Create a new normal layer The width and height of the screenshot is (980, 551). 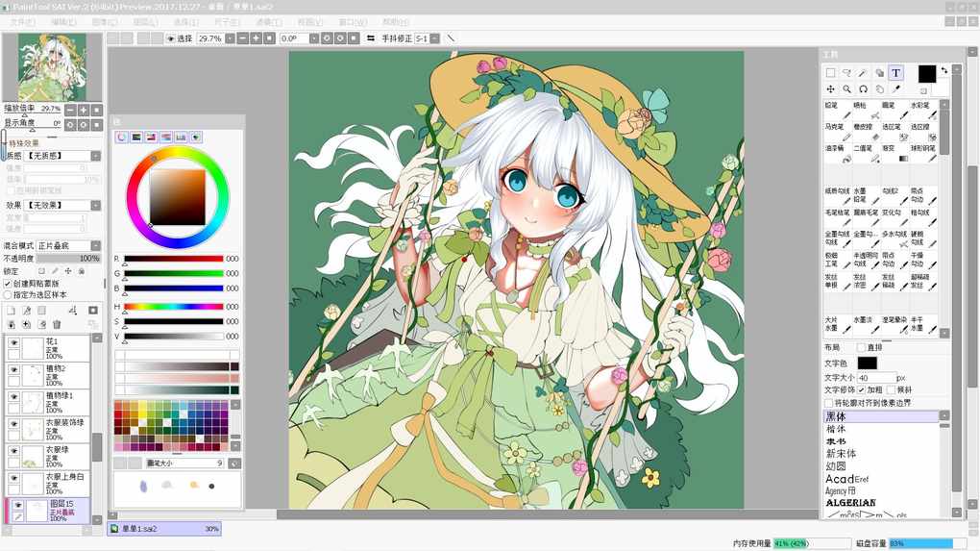click(x=12, y=311)
